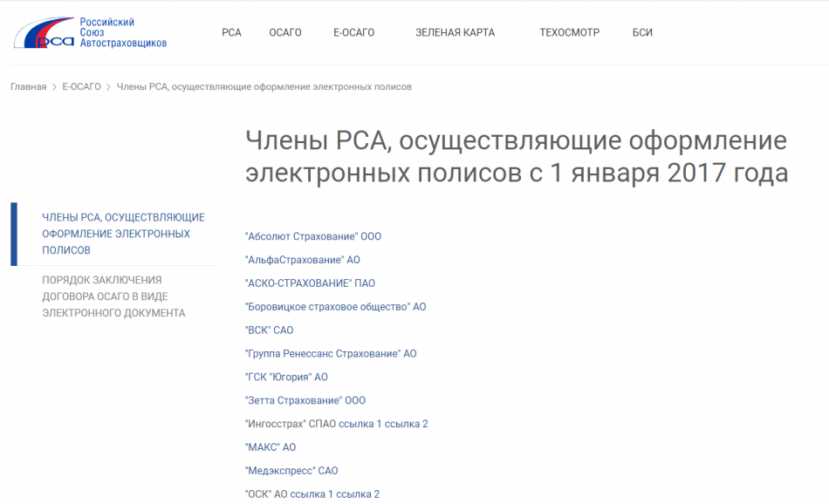This screenshot has width=829, height=504.
Task: Select sidebar item Члены РСА, осуществляющие оформление
Action: coord(123,234)
